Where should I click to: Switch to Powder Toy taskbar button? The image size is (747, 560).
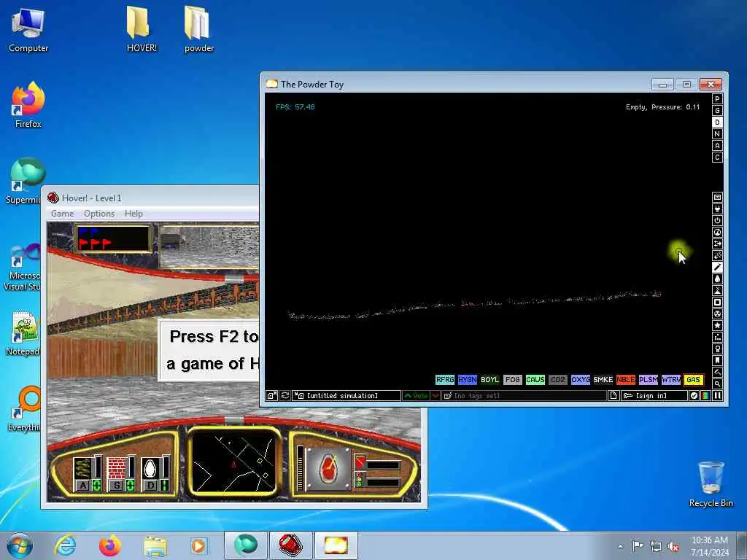coord(336,545)
